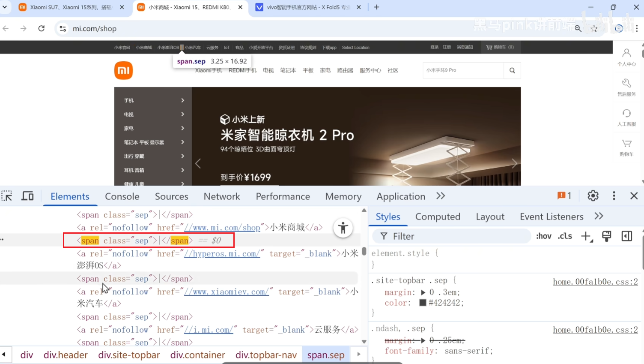644x364 pixels.
Task: Show more Styles sidebar tabs chevron
Action: pos(599,216)
